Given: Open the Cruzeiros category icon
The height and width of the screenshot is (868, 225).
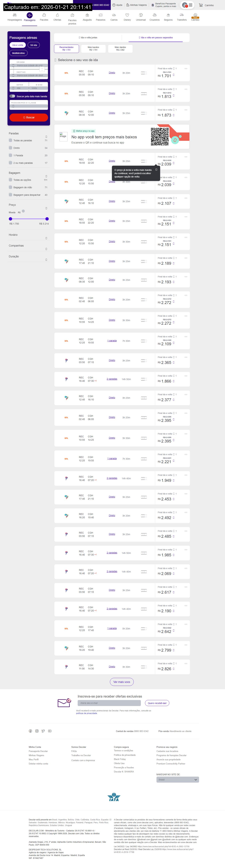Looking at the screenshot, I should pos(155,15).
